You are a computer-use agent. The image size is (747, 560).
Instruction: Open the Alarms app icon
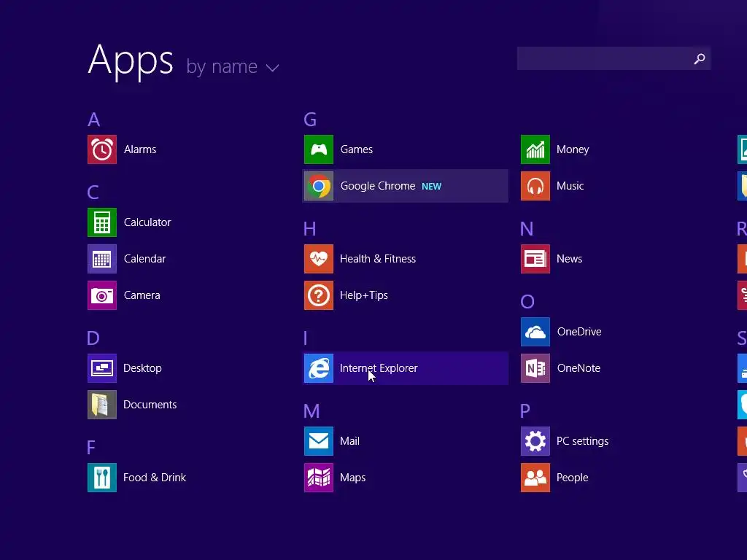click(102, 149)
